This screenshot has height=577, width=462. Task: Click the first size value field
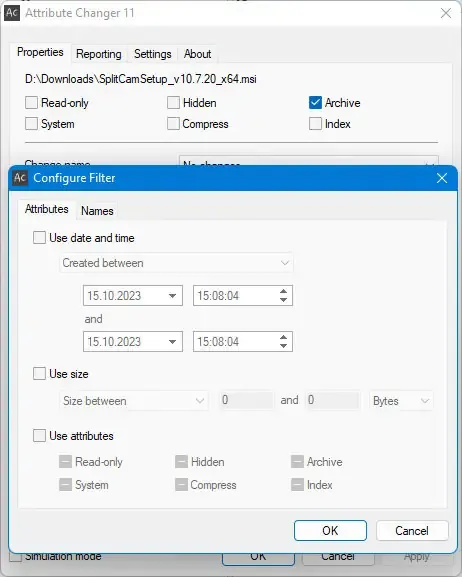tap(246, 400)
